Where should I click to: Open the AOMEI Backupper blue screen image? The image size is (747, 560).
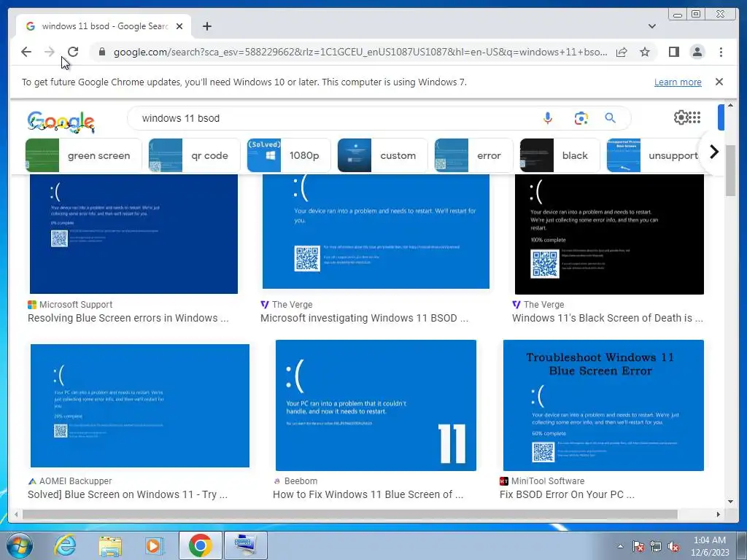point(140,405)
